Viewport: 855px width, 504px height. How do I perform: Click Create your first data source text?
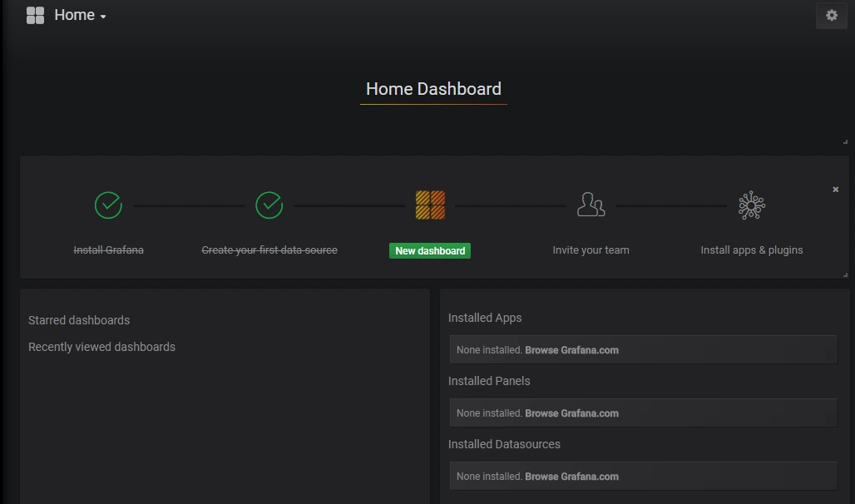click(x=269, y=250)
